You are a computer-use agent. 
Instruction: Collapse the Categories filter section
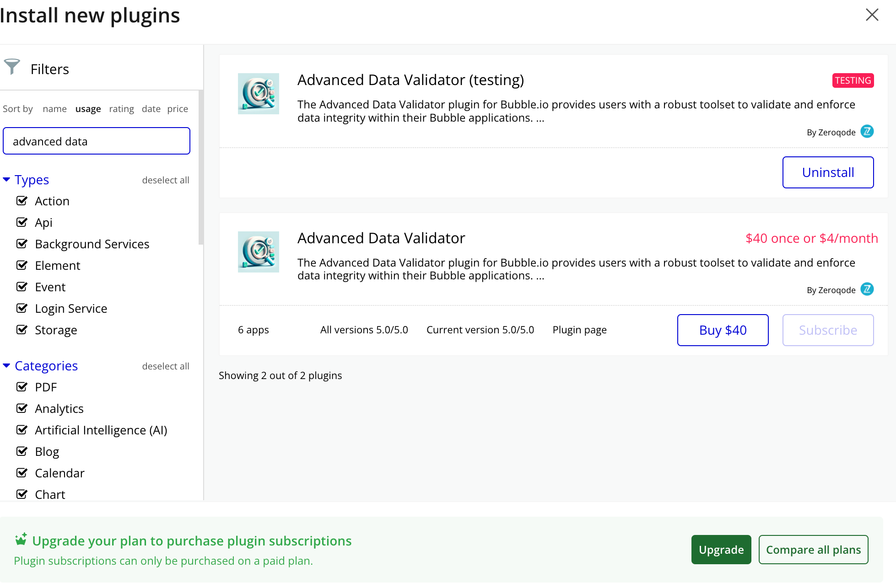click(x=40, y=366)
